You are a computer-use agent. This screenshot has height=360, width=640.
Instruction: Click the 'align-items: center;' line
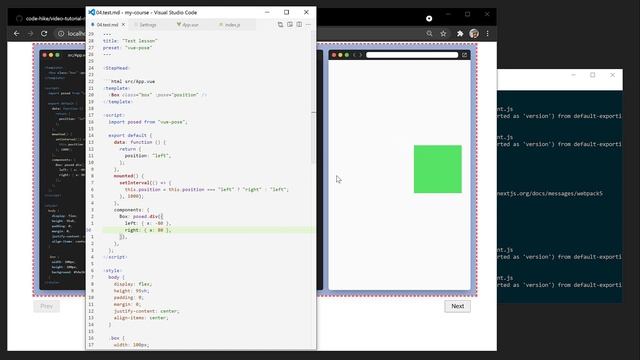141,318
